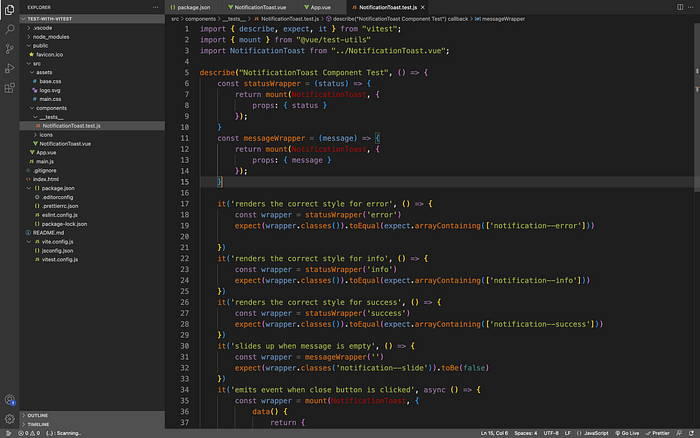Open vitest.config.js file
Viewport: 700px width, 438px height.
point(92,259)
